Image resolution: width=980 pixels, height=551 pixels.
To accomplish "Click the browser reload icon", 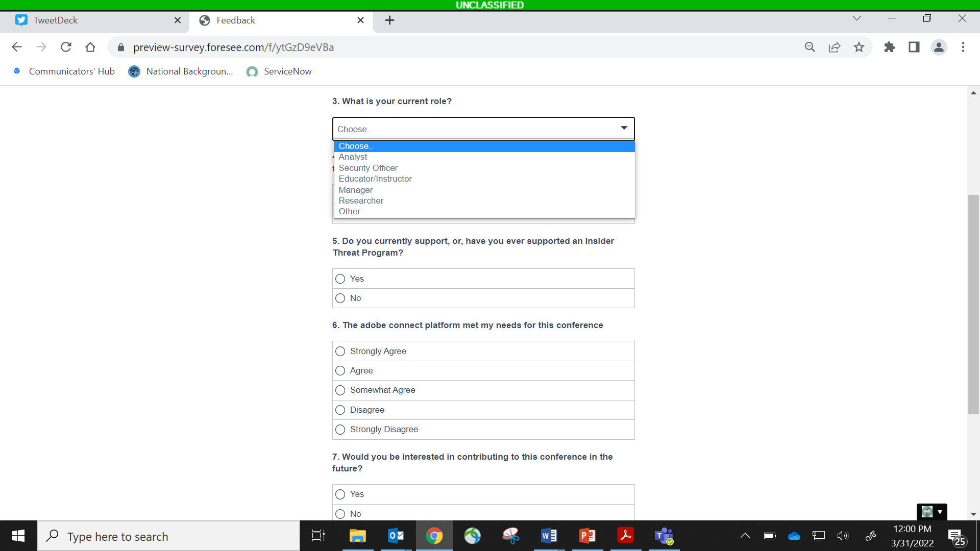I will pos(66,47).
